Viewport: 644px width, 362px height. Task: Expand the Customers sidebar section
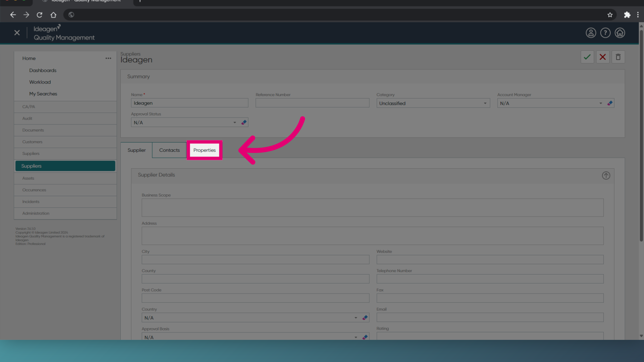65,142
